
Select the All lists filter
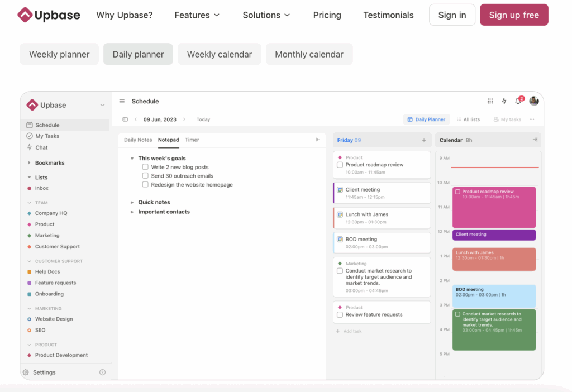pyautogui.click(x=469, y=119)
